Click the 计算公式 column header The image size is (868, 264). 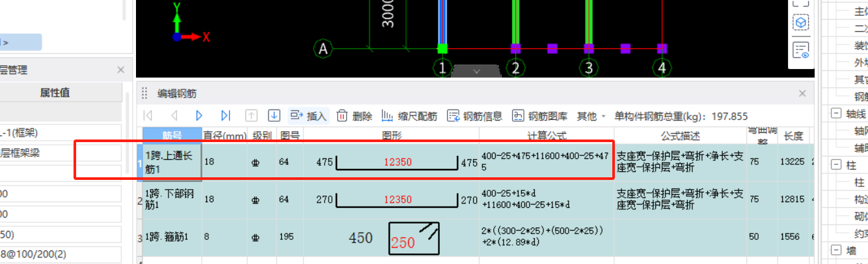(x=547, y=136)
